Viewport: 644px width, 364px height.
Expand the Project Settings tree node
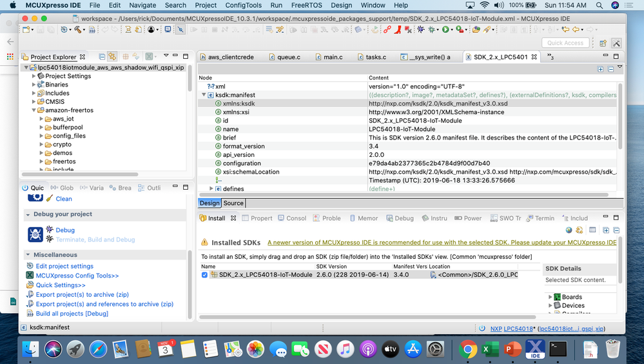point(34,76)
